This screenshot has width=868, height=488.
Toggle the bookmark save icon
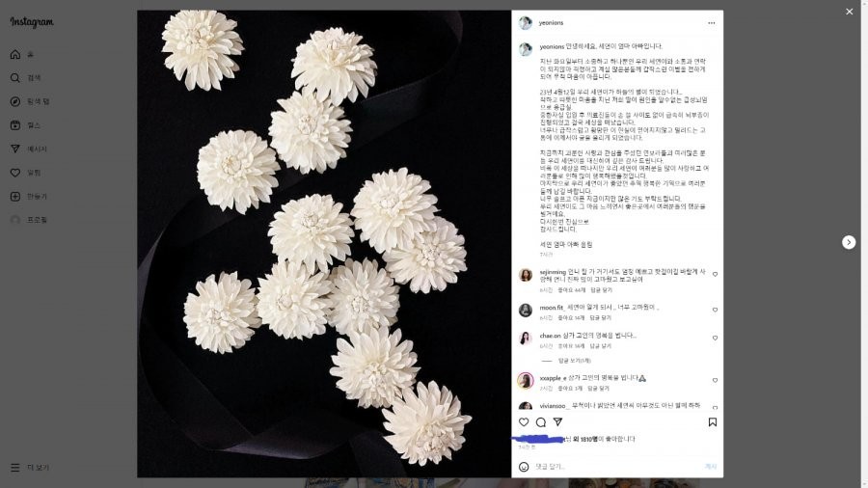[x=713, y=422]
